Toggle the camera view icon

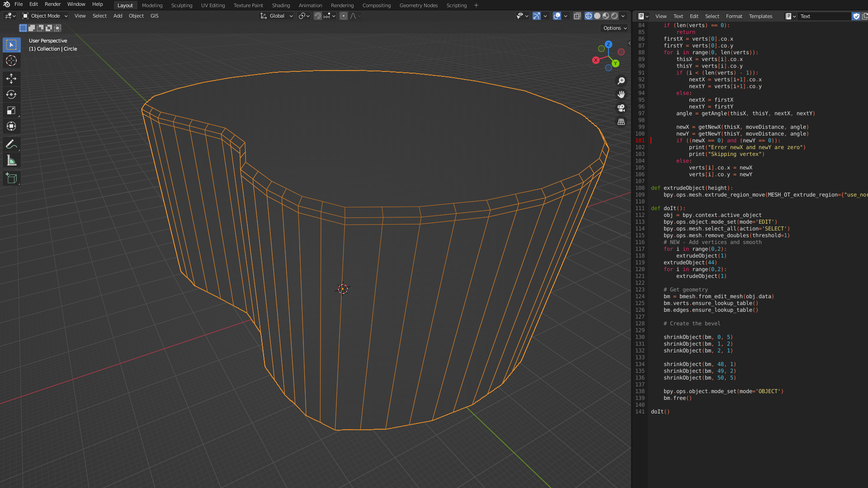[x=621, y=108]
